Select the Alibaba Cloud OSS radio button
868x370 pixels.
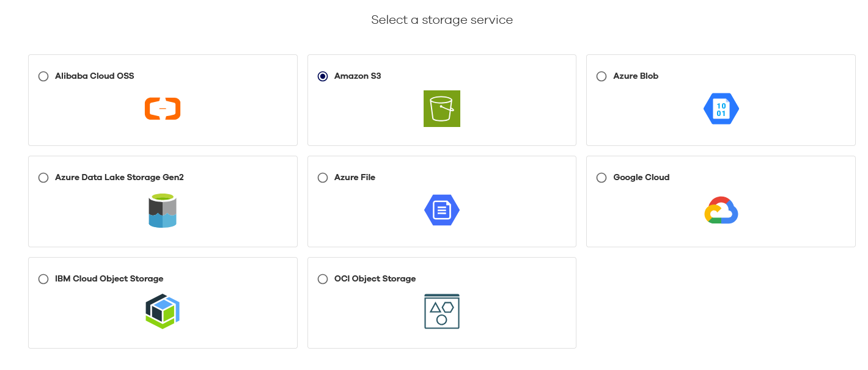[43, 76]
